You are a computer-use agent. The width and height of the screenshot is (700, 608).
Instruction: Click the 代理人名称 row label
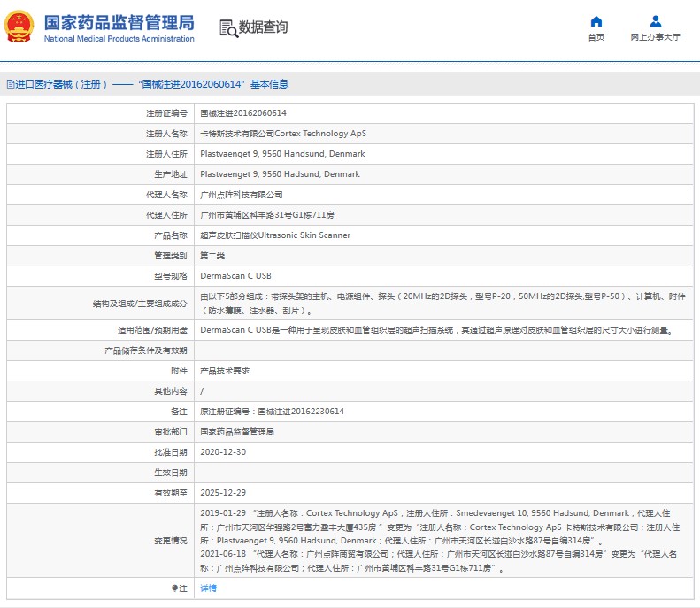pos(166,195)
